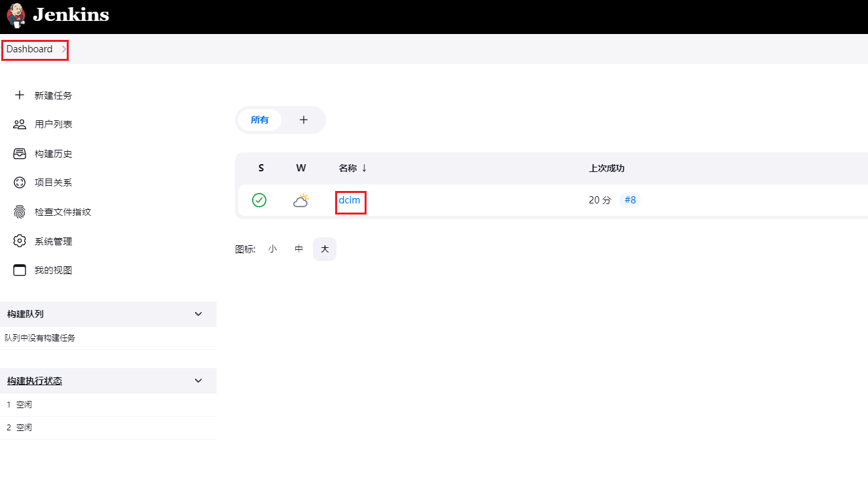Expand the breadcrumb chevron after Dashboard
This screenshot has width=868, height=501.
(x=63, y=49)
